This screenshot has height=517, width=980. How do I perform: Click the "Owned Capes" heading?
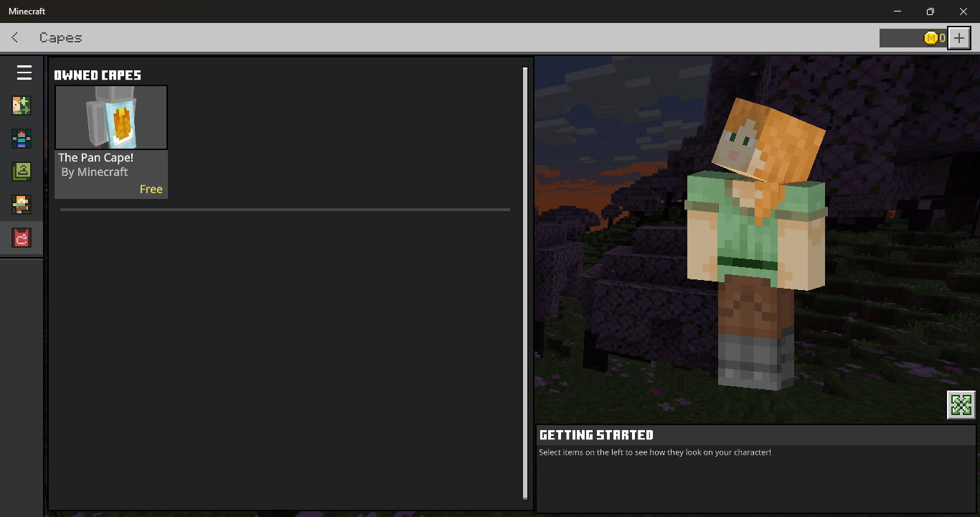[98, 75]
